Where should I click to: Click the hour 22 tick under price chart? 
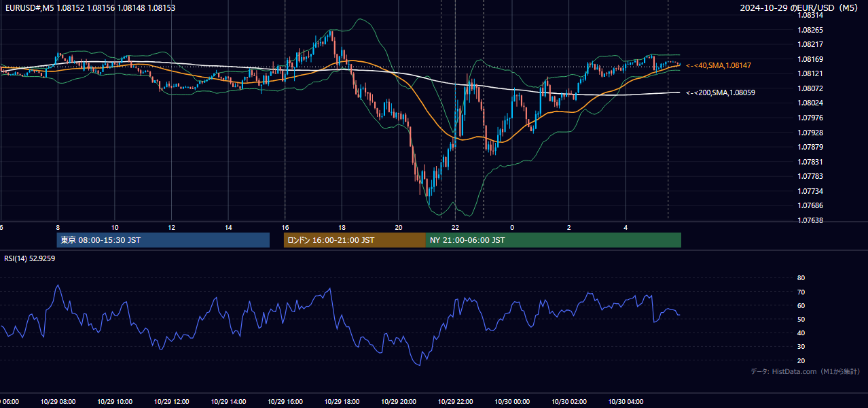click(456, 228)
